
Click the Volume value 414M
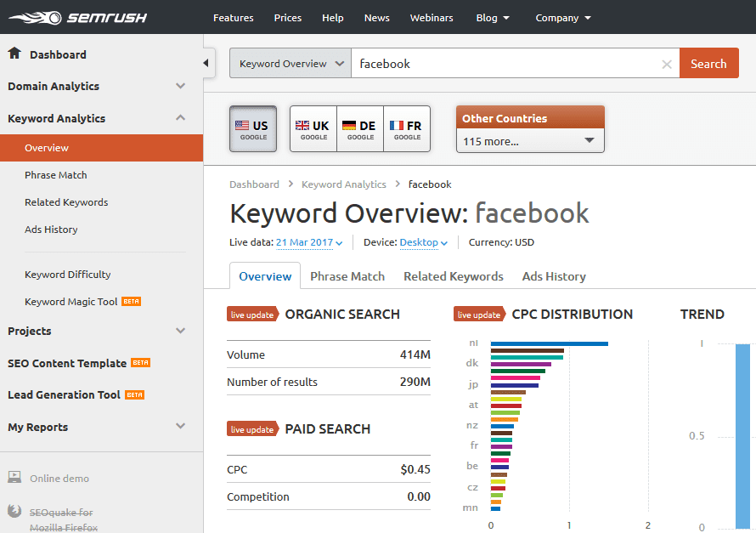tap(415, 354)
